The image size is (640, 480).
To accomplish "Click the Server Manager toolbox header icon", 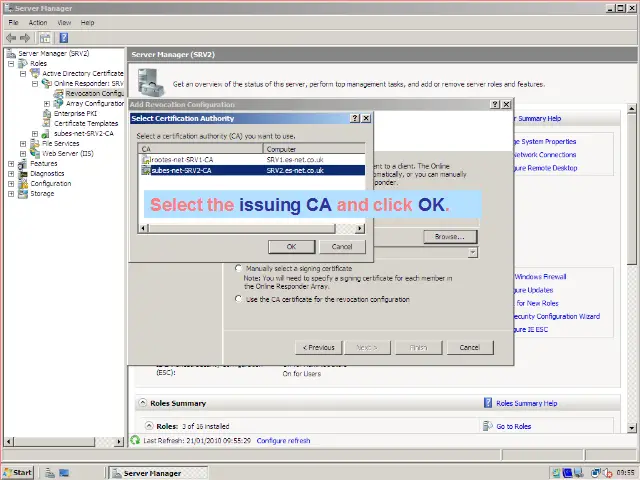I will 150,82.
